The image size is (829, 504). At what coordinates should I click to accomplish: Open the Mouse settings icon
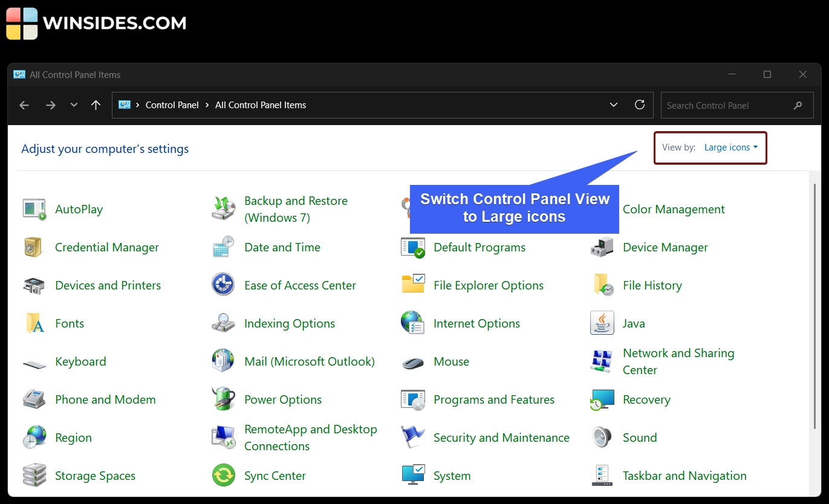tap(412, 361)
